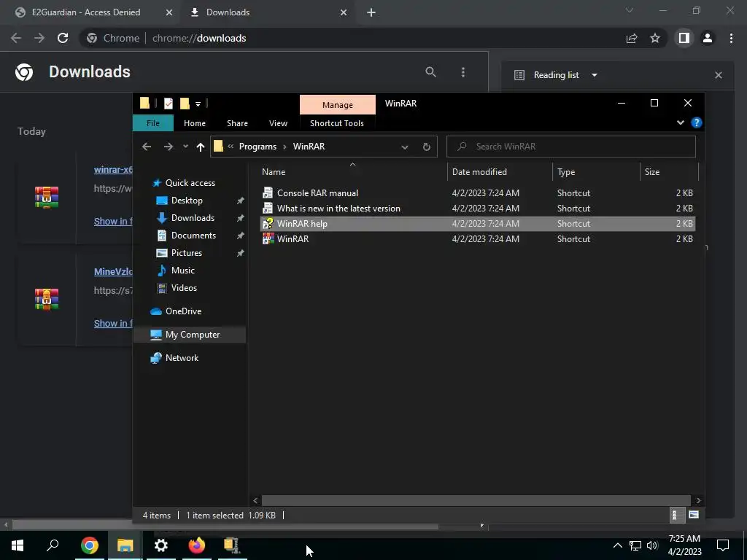
Task: Click the Manage contextual tab
Action: point(337,105)
